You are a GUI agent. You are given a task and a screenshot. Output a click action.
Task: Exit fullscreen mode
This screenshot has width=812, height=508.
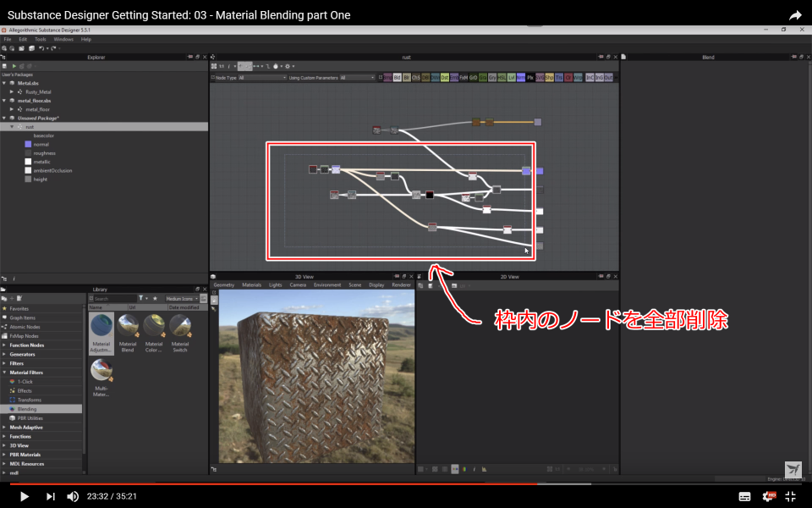(791, 497)
